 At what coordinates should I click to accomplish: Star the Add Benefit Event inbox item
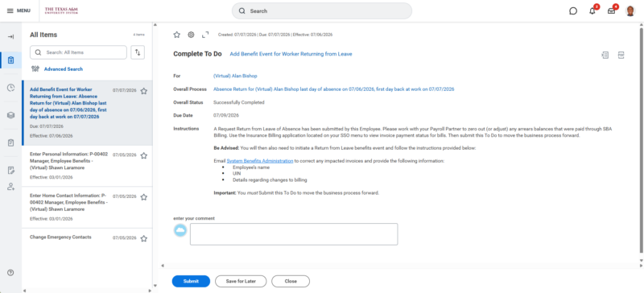click(x=144, y=91)
